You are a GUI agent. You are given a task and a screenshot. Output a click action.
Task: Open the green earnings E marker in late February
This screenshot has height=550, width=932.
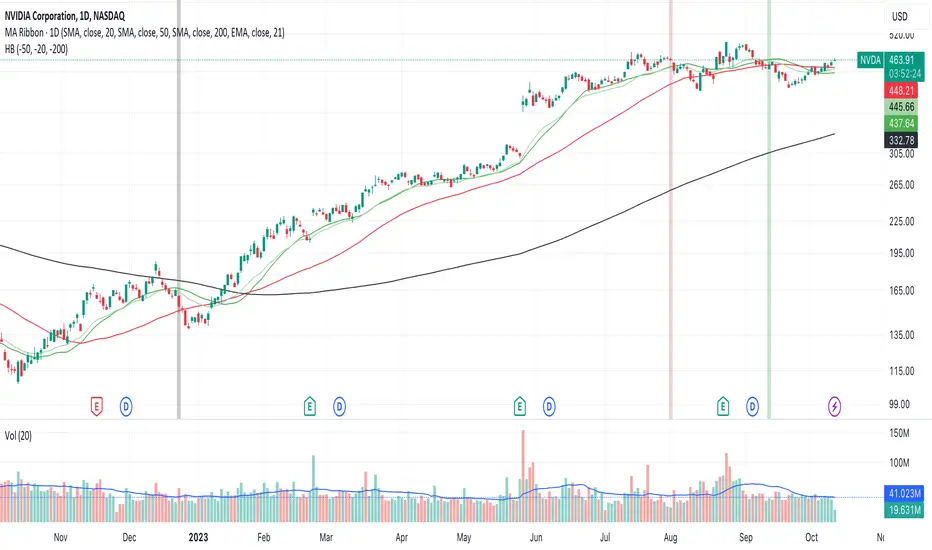(309, 407)
